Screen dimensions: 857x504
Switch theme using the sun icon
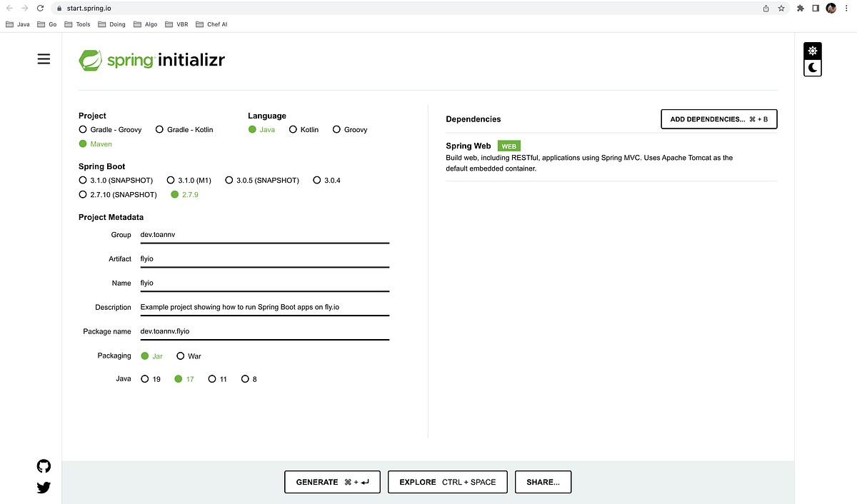(812, 51)
